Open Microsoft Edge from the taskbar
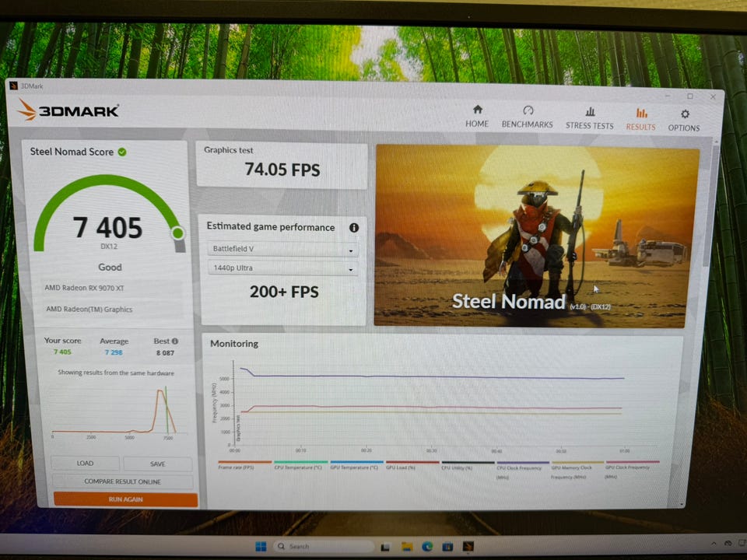747x560 pixels. [427, 547]
